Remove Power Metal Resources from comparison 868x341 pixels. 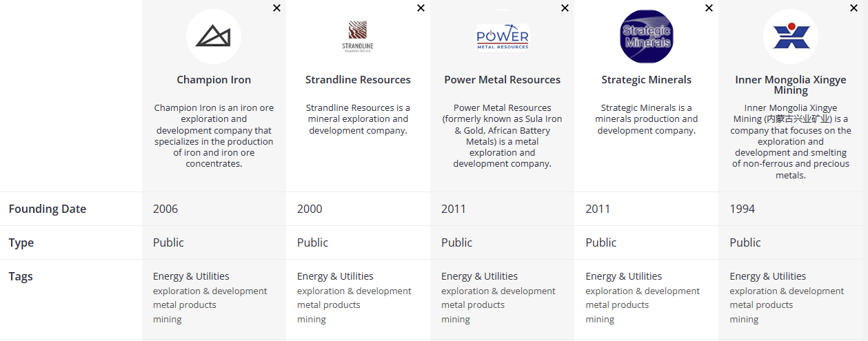pyautogui.click(x=565, y=8)
